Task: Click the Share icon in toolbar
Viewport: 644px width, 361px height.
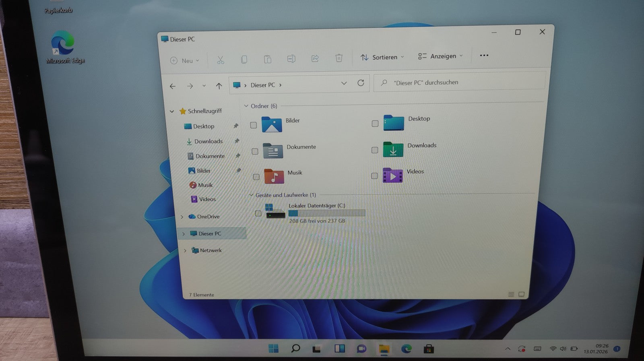Action: pyautogui.click(x=315, y=58)
